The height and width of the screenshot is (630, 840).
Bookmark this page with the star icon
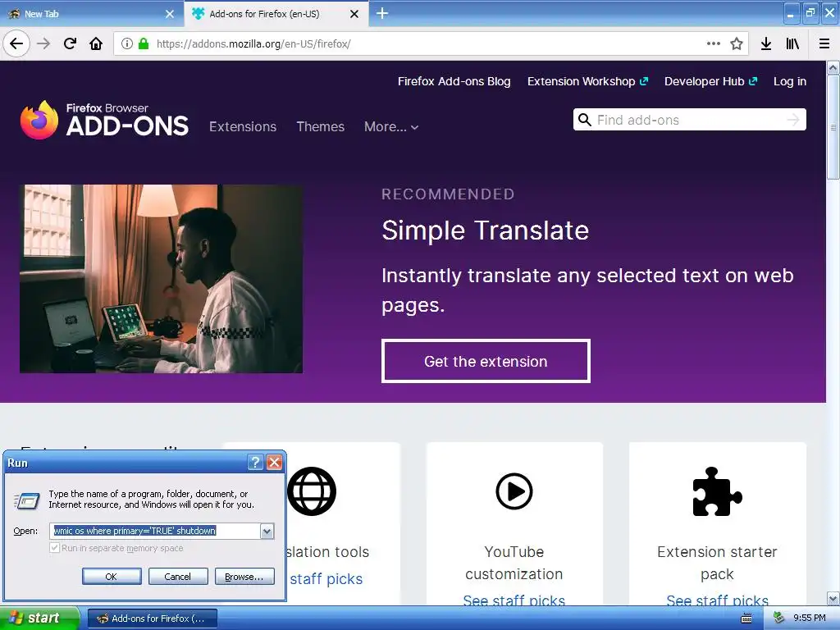coord(737,43)
